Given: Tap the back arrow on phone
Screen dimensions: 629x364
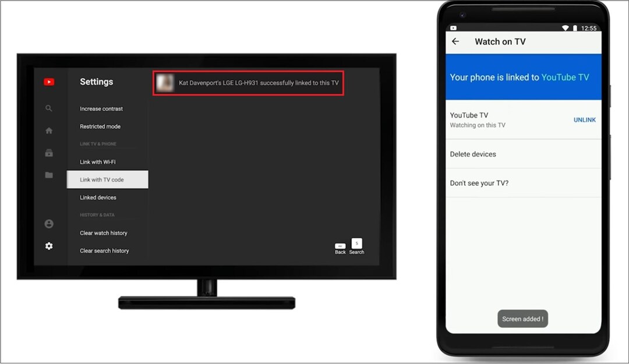Looking at the screenshot, I should pos(455,41).
